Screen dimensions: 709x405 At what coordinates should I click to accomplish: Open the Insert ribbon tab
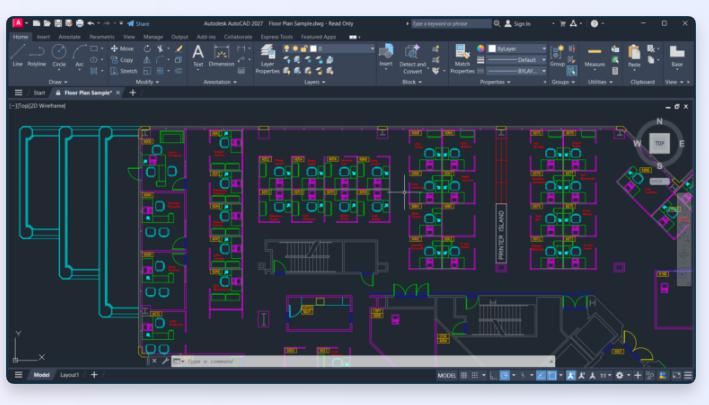[x=43, y=37]
